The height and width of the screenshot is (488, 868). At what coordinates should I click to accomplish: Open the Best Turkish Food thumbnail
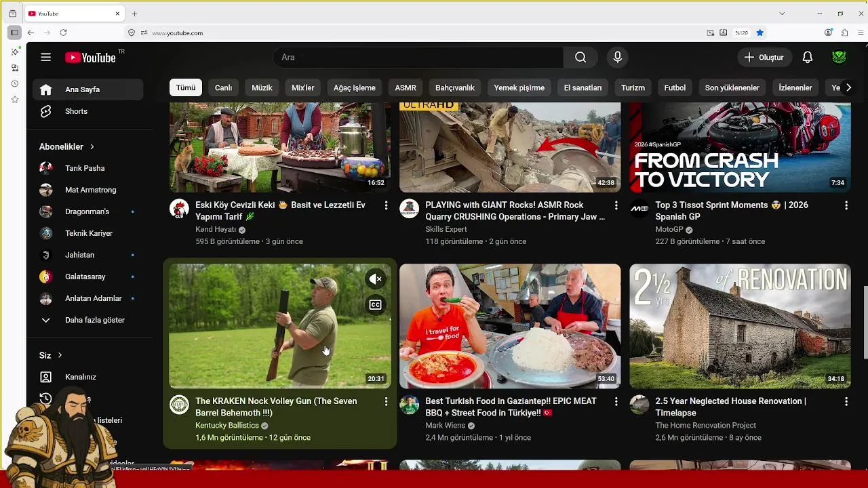point(510,326)
